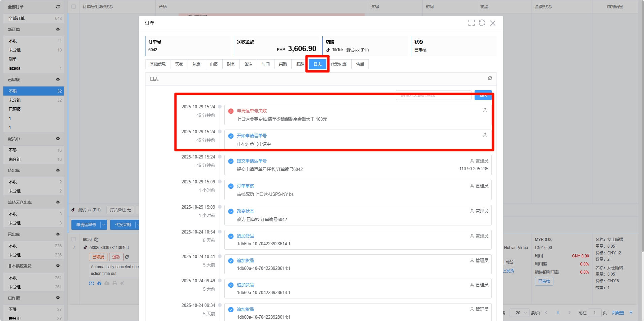Open the 代发包裹 tab
Image resolution: width=644 pixels, height=321 pixels.
coord(339,64)
